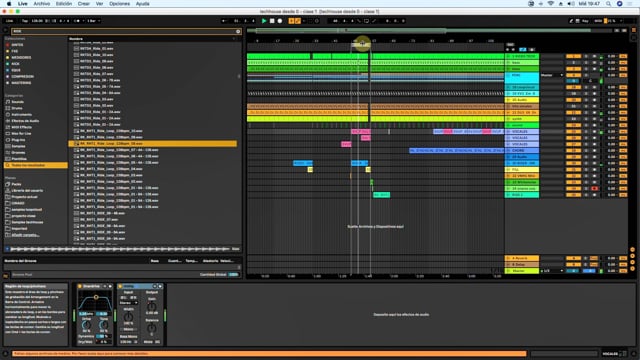Click the macOS Spotlight search icon
The image size is (640, 360).
608,4
